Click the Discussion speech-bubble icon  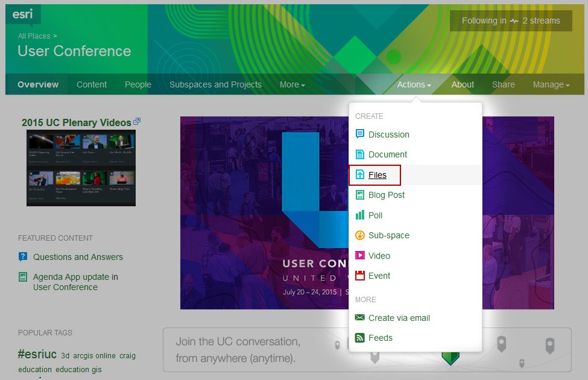[359, 134]
